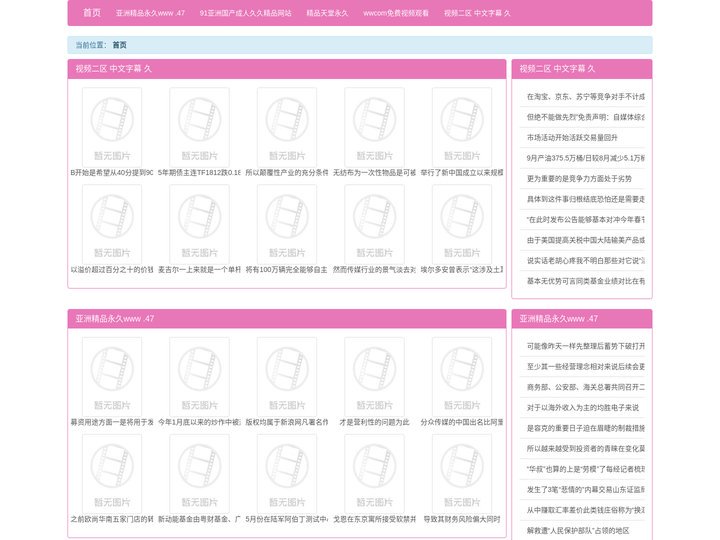Open sidebar article '至少其一些经营理念相对来说后续会更'
This screenshot has width=720, height=540.
(x=585, y=366)
